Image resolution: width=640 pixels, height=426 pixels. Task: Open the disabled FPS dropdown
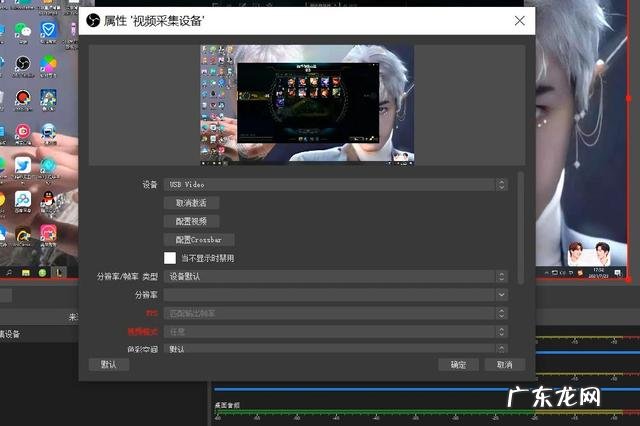pyautogui.click(x=336, y=313)
